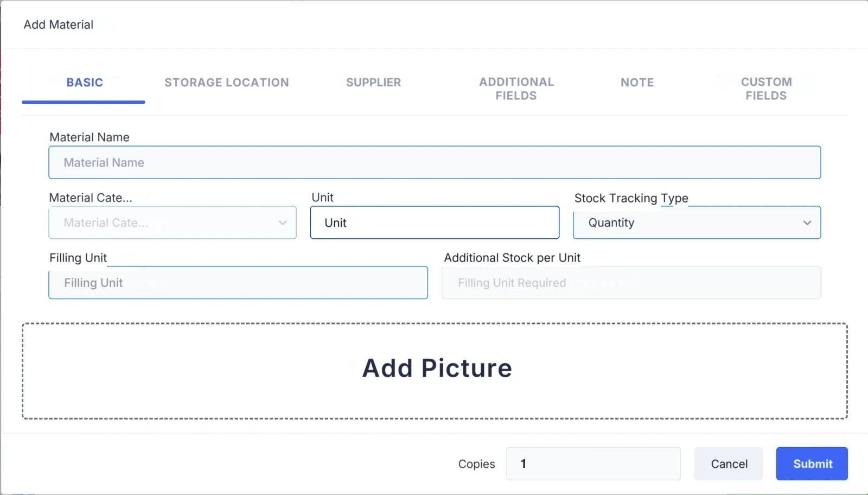Screen dimensions: 868x495
Task: Click the Material Name input field
Action: [x=435, y=162]
